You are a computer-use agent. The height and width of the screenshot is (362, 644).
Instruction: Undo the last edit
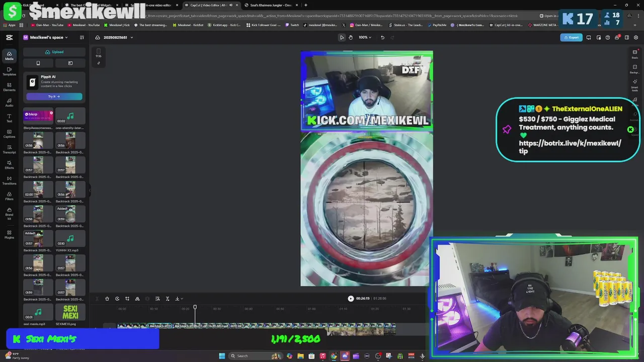click(382, 37)
